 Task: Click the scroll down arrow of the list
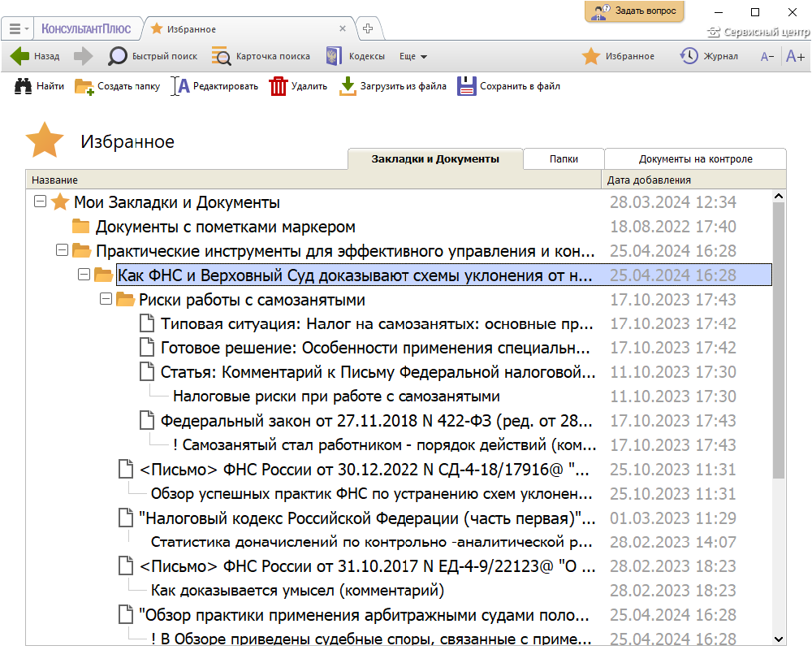click(779, 639)
